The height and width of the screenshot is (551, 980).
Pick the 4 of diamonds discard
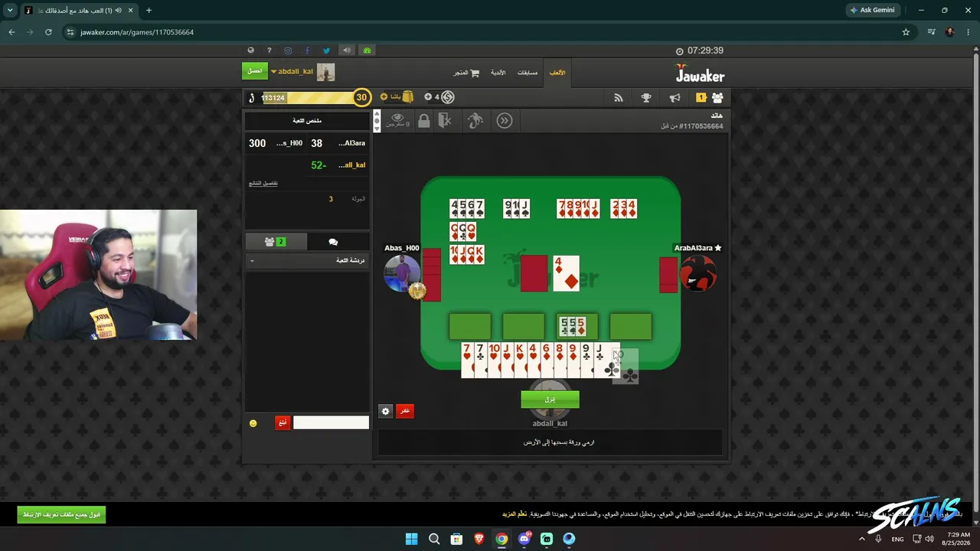coord(567,273)
